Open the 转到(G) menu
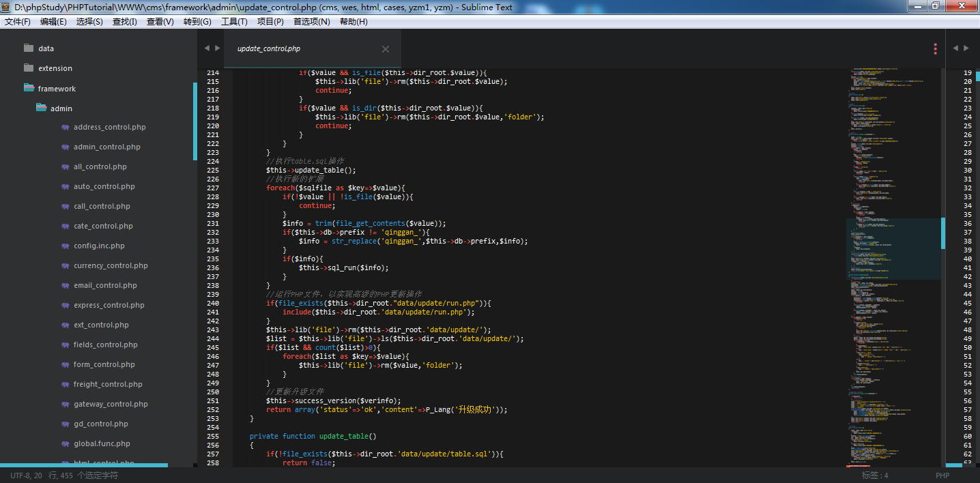980x483 pixels. [x=198, y=22]
